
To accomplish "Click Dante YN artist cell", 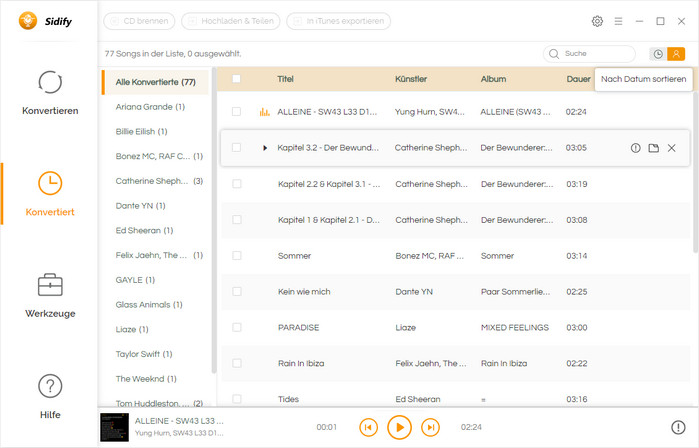I will (414, 292).
